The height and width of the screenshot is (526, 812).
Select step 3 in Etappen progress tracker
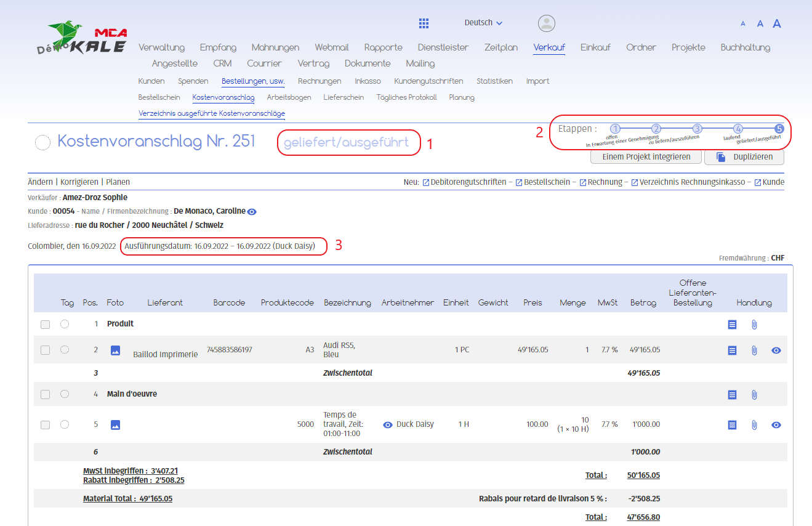[697, 129]
